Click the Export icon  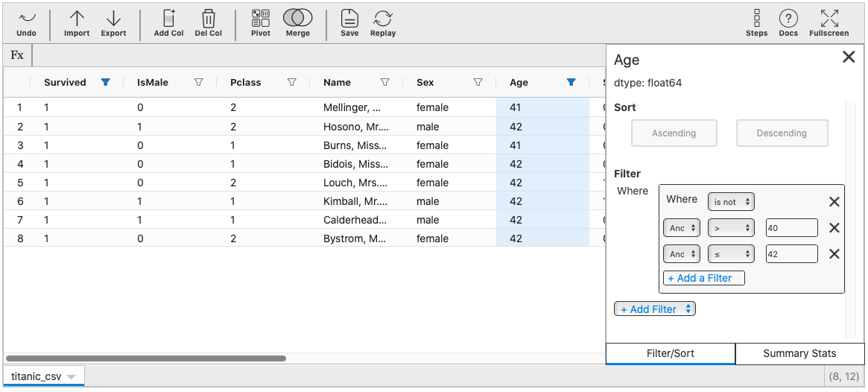click(x=113, y=23)
